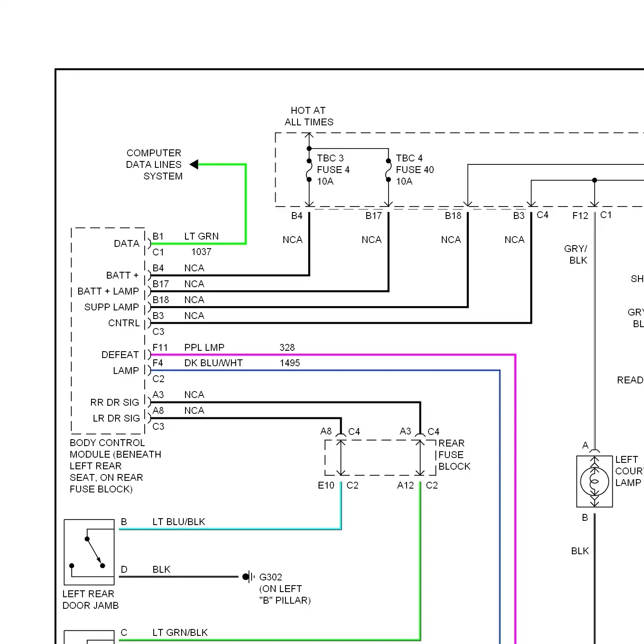Click the 'TBC 4 FUSE 40 10A' text
The image size is (644, 644).
point(415,170)
